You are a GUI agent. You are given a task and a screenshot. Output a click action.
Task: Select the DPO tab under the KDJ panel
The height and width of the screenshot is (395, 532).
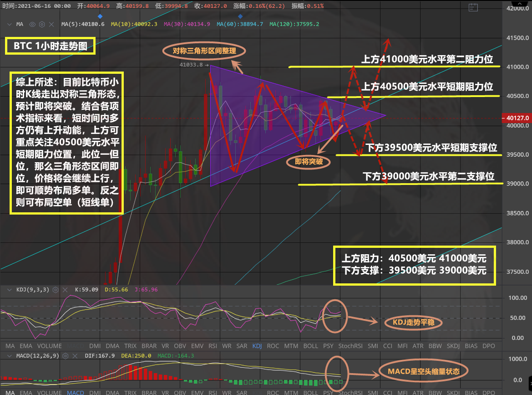[489, 346]
